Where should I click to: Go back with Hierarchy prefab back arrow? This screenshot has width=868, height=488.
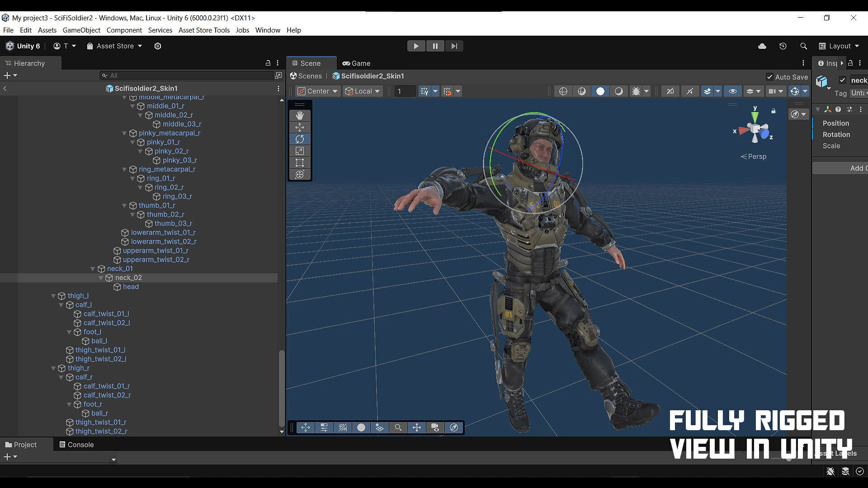pos(5,89)
